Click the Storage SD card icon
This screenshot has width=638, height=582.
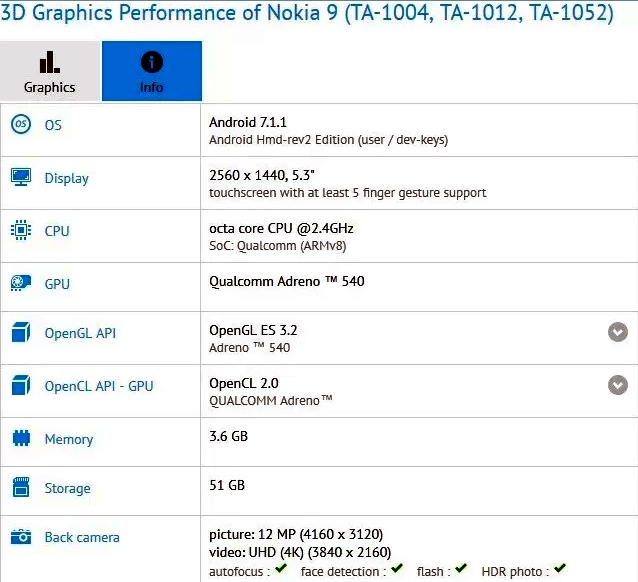click(21, 487)
